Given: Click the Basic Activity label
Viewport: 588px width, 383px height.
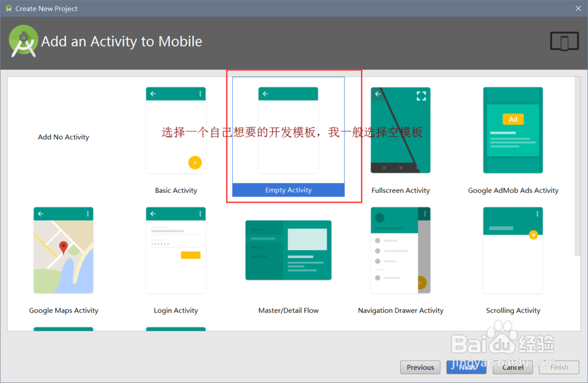Looking at the screenshot, I should pyautogui.click(x=176, y=191).
